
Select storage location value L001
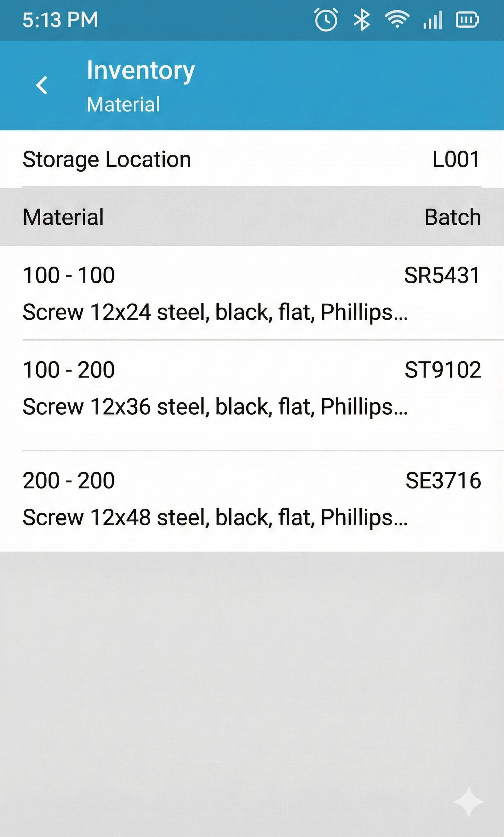pos(456,159)
